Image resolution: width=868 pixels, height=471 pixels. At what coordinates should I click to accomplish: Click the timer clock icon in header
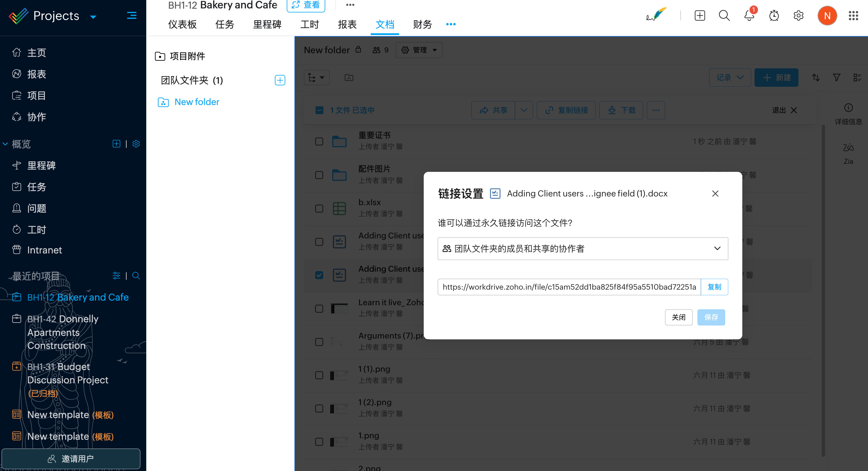774,16
